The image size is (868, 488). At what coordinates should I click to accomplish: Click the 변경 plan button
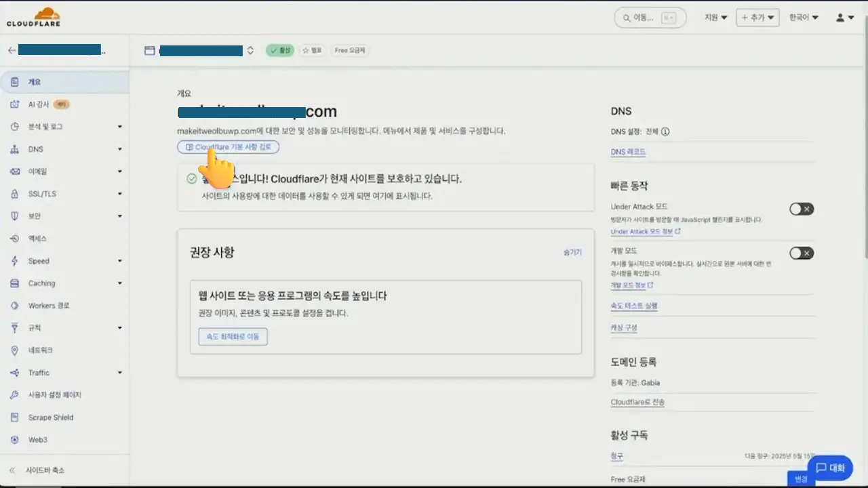tap(800, 479)
